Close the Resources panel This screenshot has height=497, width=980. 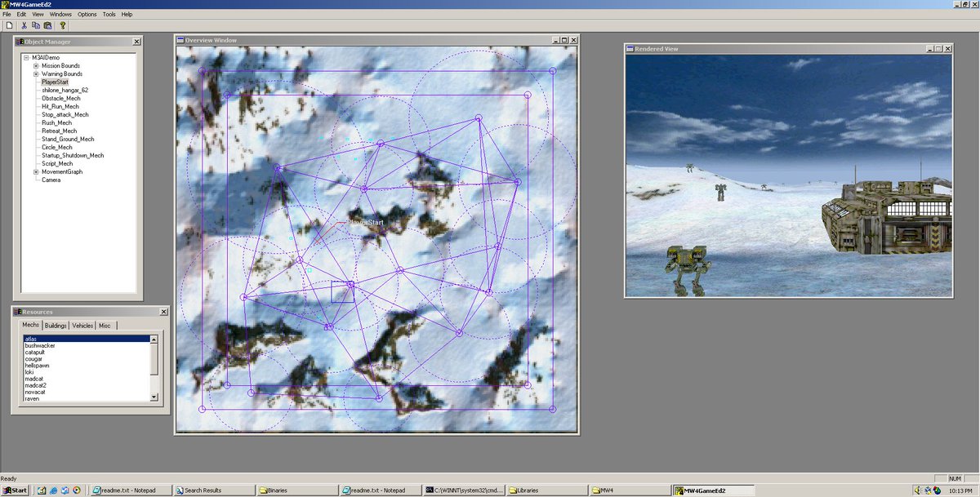pyautogui.click(x=163, y=311)
